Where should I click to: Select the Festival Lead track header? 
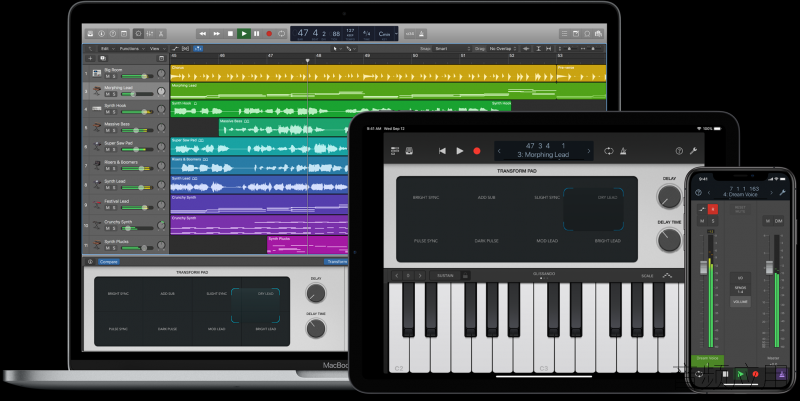[x=126, y=205]
